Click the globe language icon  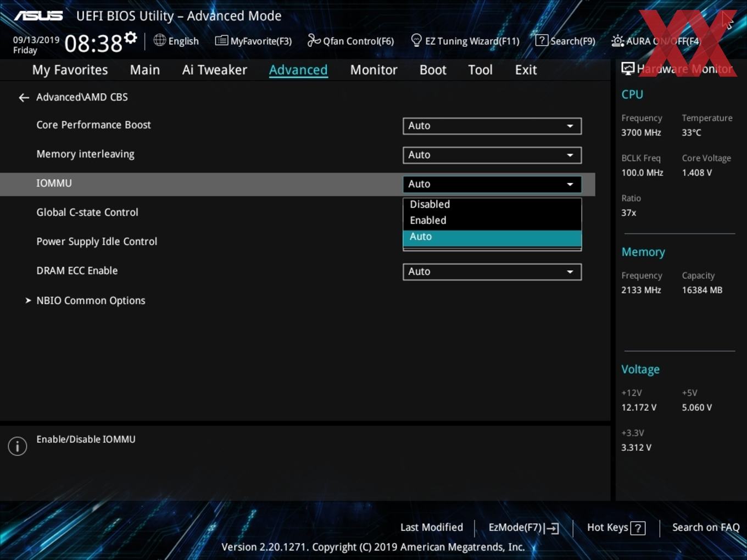159,40
